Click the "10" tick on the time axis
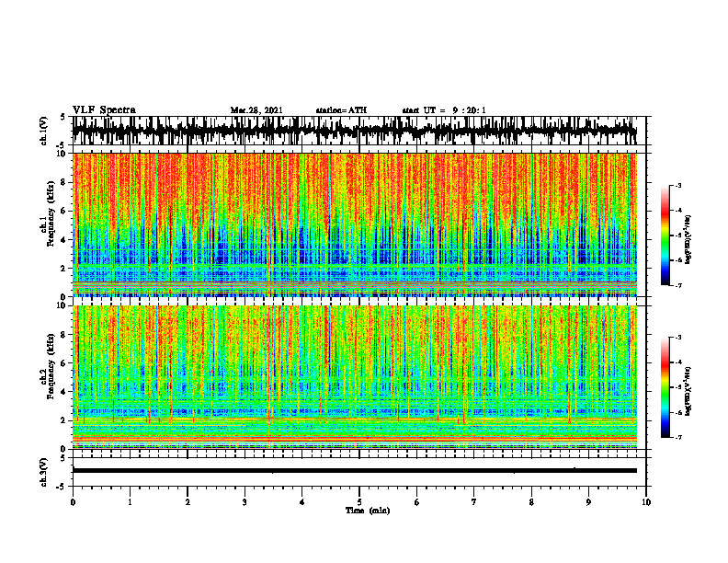The height and width of the screenshot is (563, 728). tap(646, 502)
